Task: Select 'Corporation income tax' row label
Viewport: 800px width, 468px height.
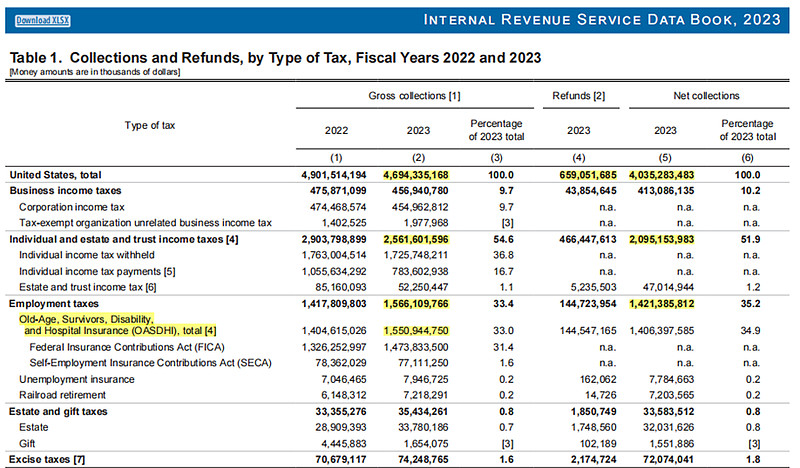Action: (72, 207)
